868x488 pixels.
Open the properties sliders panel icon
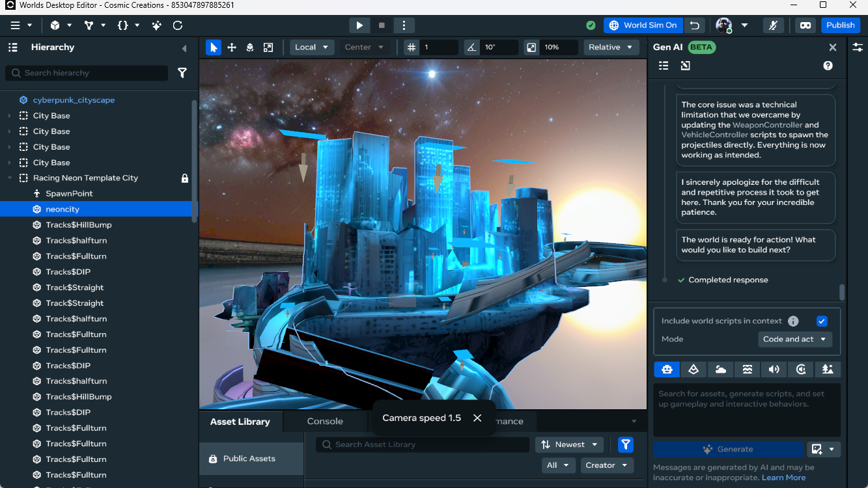click(x=858, y=47)
